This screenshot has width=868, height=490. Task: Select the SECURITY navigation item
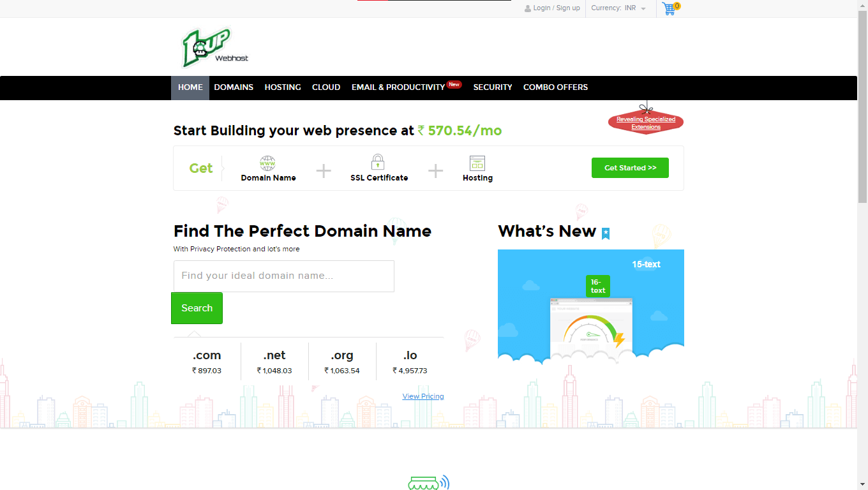pos(492,87)
